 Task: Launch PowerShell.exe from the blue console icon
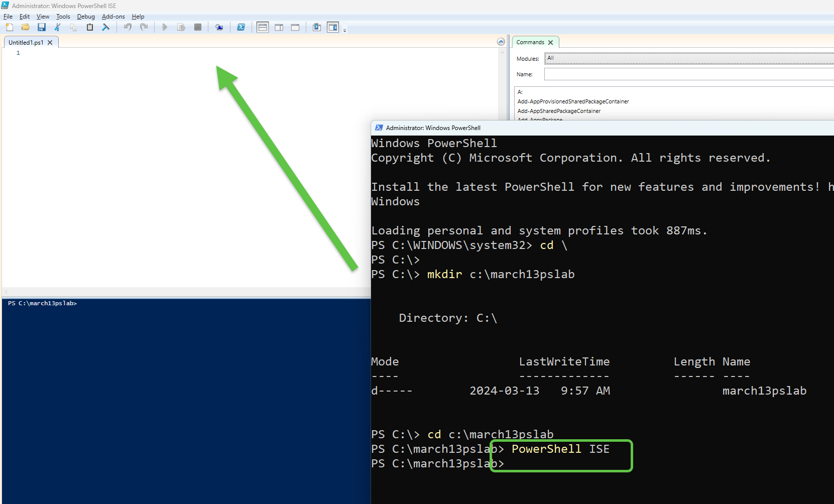[x=241, y=27]
